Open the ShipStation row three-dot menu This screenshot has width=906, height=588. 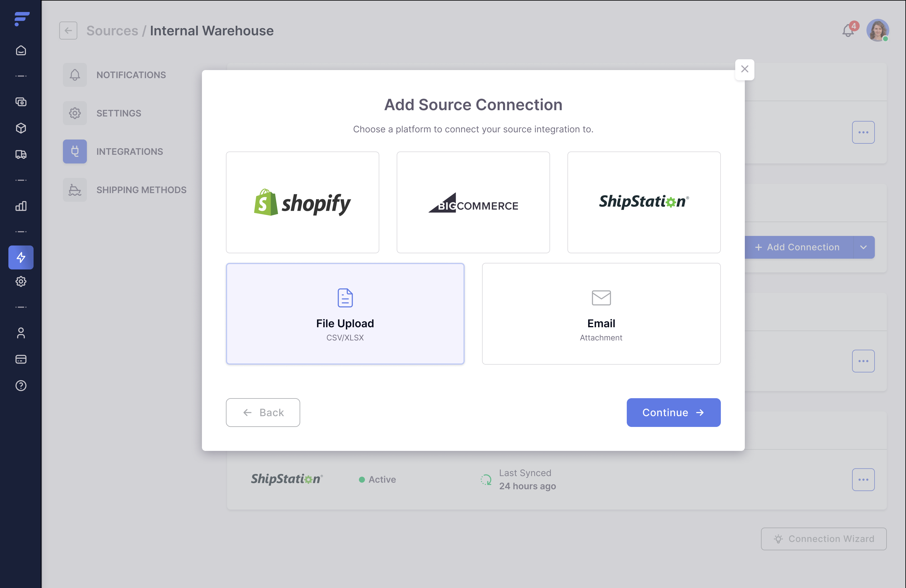(x=863, y=480)
